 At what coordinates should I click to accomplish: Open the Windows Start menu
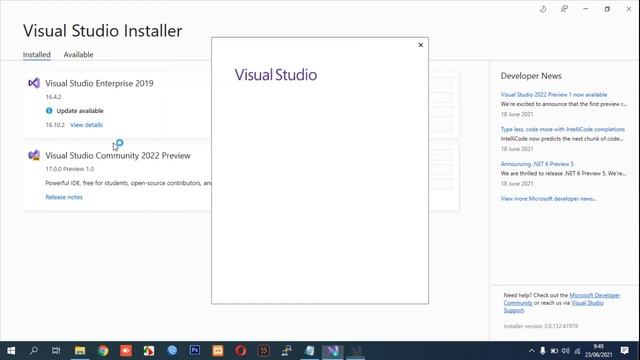[11, 351]
